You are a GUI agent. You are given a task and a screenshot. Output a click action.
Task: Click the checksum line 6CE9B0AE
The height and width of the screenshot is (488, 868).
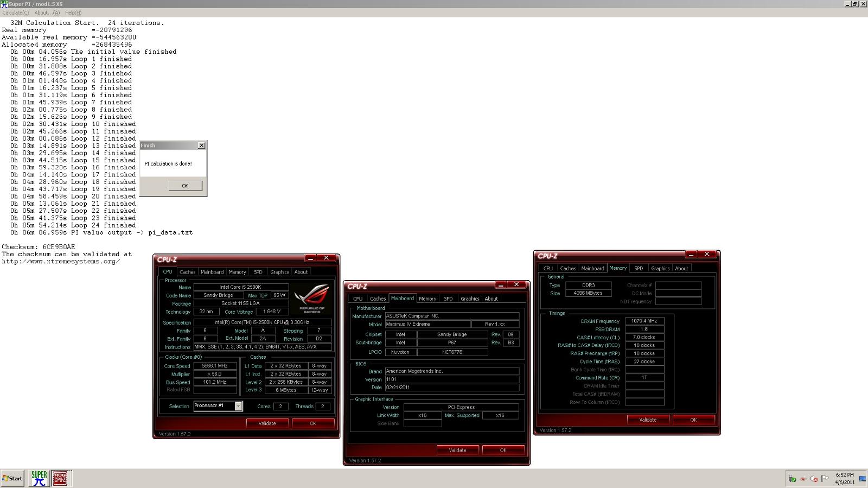click(x=39, y=247)
